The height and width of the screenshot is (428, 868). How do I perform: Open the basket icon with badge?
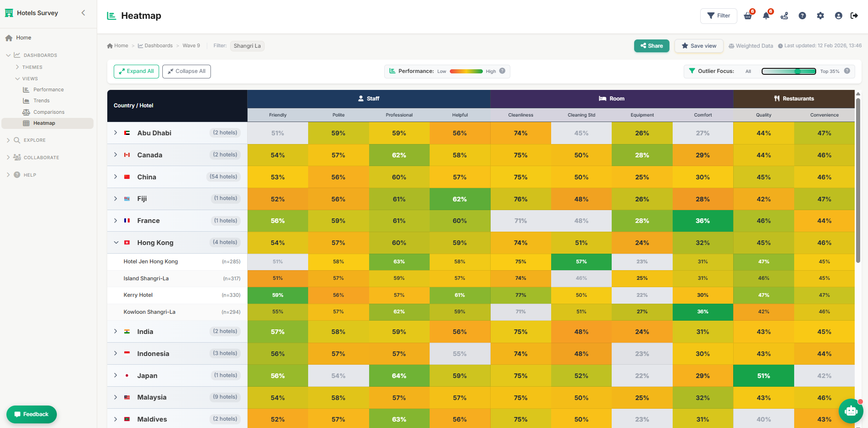pos(747,15)
